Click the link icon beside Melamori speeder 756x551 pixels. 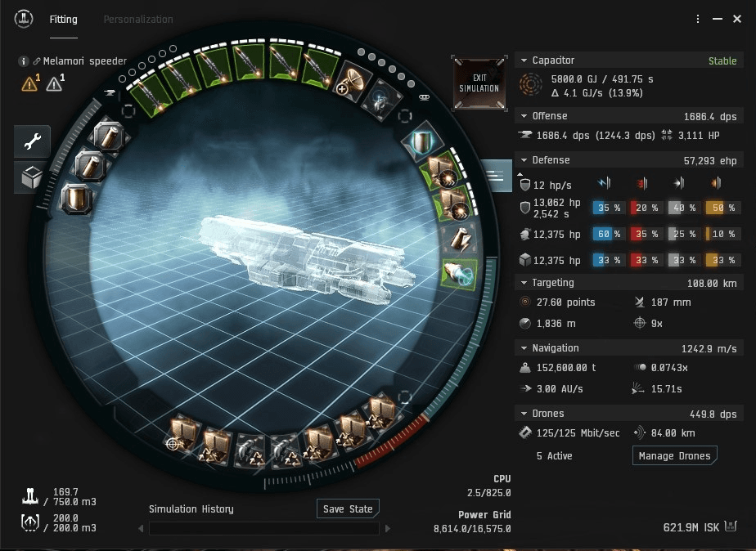click(37, 61)
